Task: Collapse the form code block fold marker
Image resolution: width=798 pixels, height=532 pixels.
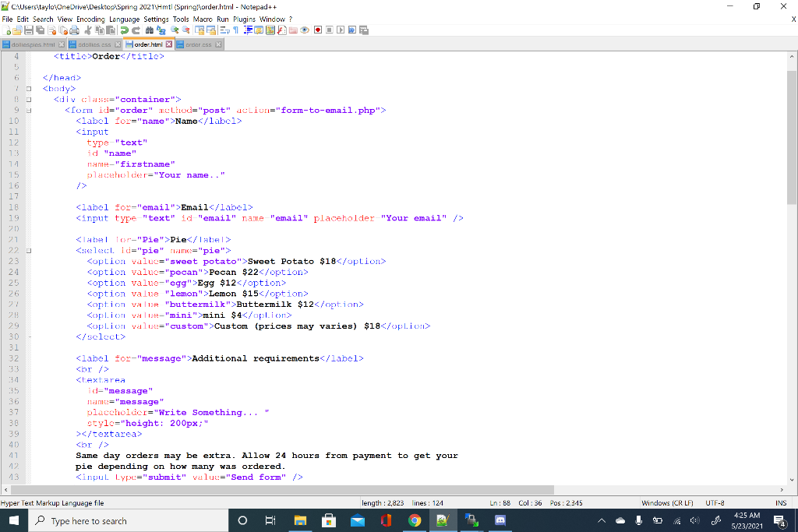Action: [x=29, y=110]
